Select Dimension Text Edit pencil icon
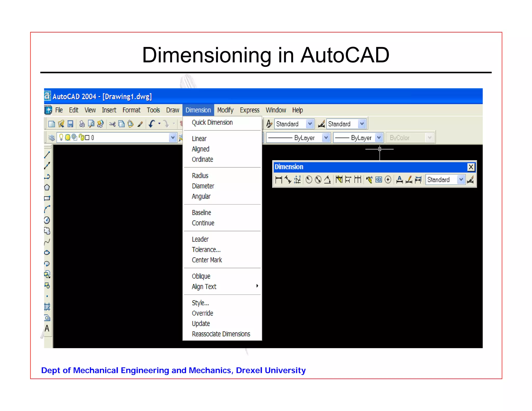Viewport: 532px width, 411px height. click(409, 180)
